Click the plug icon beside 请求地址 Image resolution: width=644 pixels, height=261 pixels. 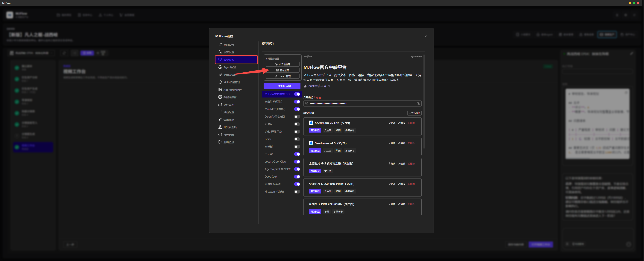click(220, 120)
